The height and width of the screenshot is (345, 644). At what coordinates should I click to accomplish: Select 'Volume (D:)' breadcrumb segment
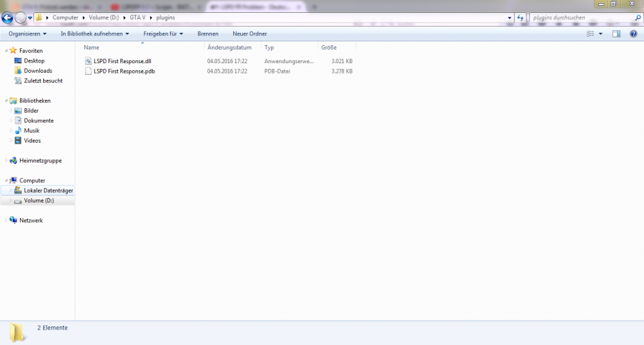click(x=104, y=17)
